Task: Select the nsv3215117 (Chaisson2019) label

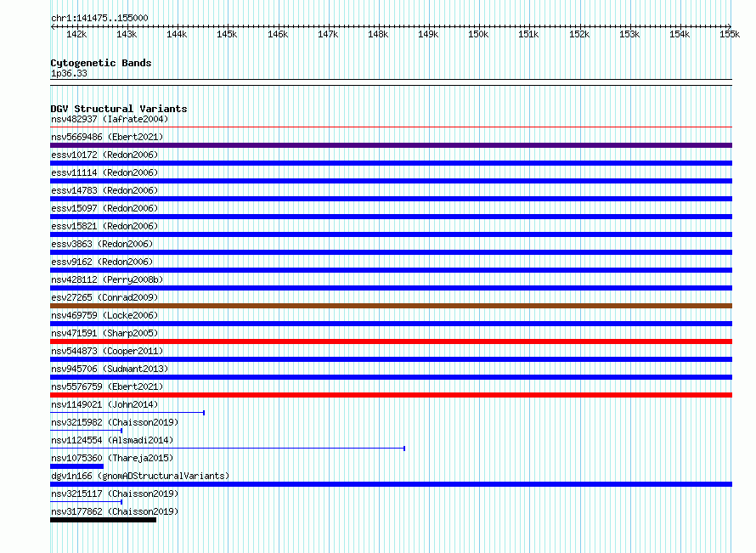Action: point(115,494)
